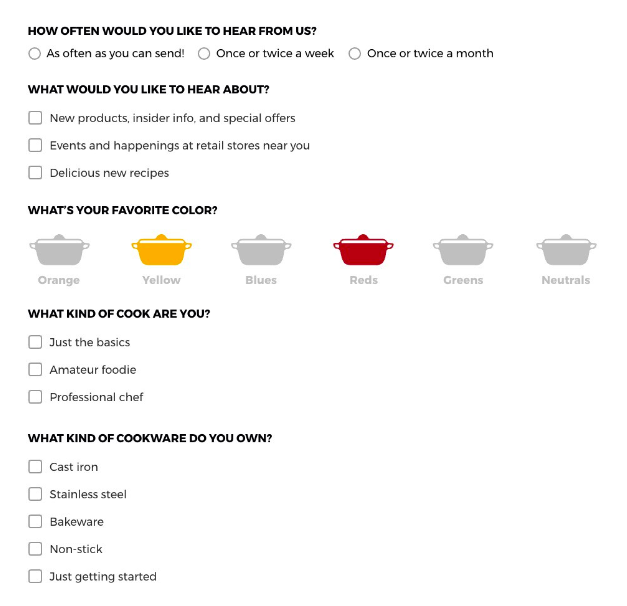Pick the Neutrals pot icon
Image resolution: width=627 pixels, height=606 pixels.
(x=566, y=250)
